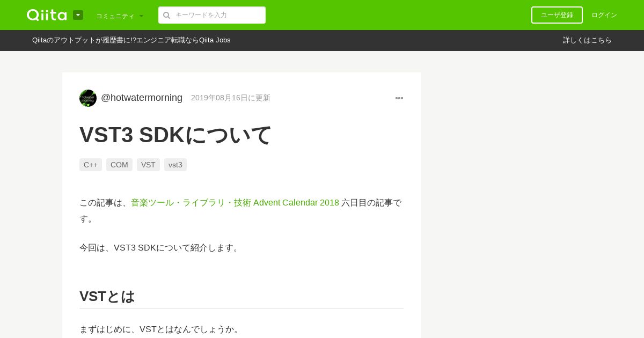Open the ログイン link
This screenshot has height=338, width=644.
[x=604, y=15]
